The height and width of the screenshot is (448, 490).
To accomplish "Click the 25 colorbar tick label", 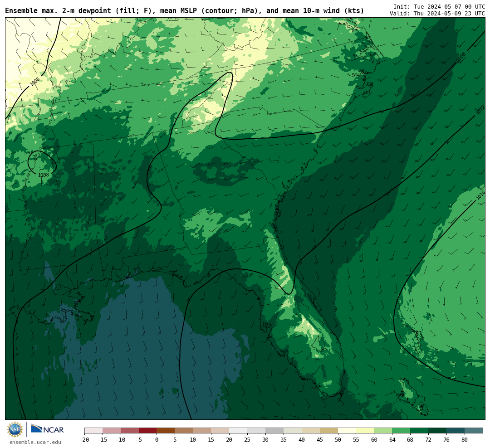I will pos(247,439).
